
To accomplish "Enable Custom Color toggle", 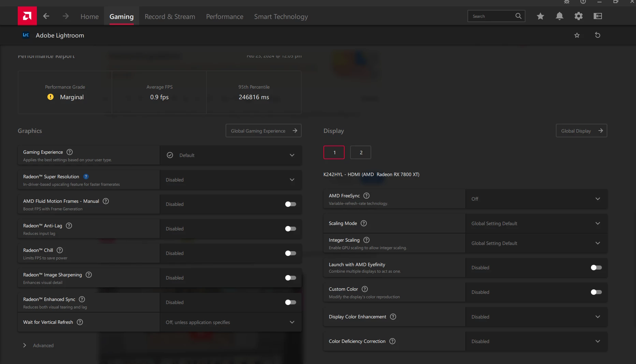I will [596, 292].
